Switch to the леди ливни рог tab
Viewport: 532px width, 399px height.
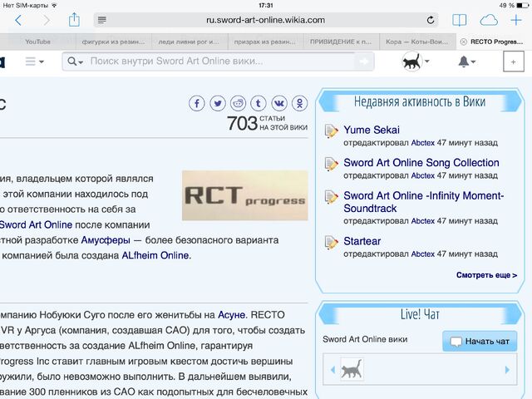tap(189, 42)
